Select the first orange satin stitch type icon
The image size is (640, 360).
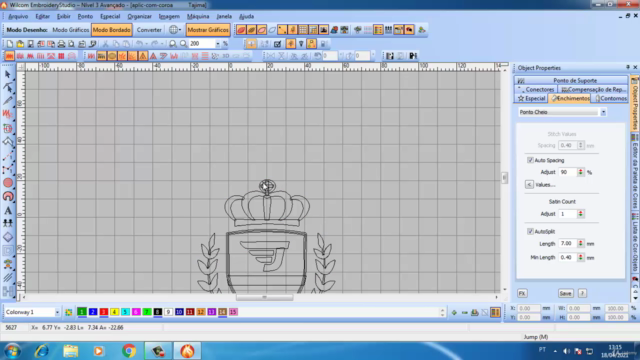[x=9, y=56]
